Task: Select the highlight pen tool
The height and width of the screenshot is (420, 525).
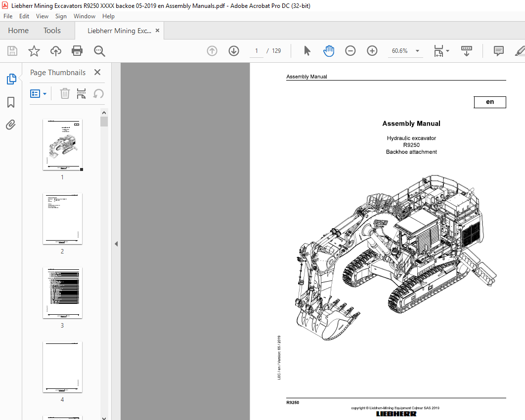Action: [x=520, y=51]
